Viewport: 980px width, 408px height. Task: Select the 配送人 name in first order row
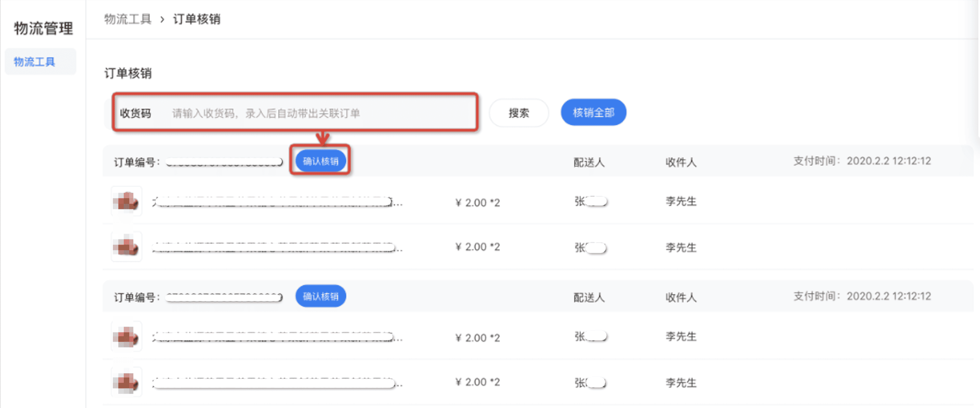click(590, 202)
